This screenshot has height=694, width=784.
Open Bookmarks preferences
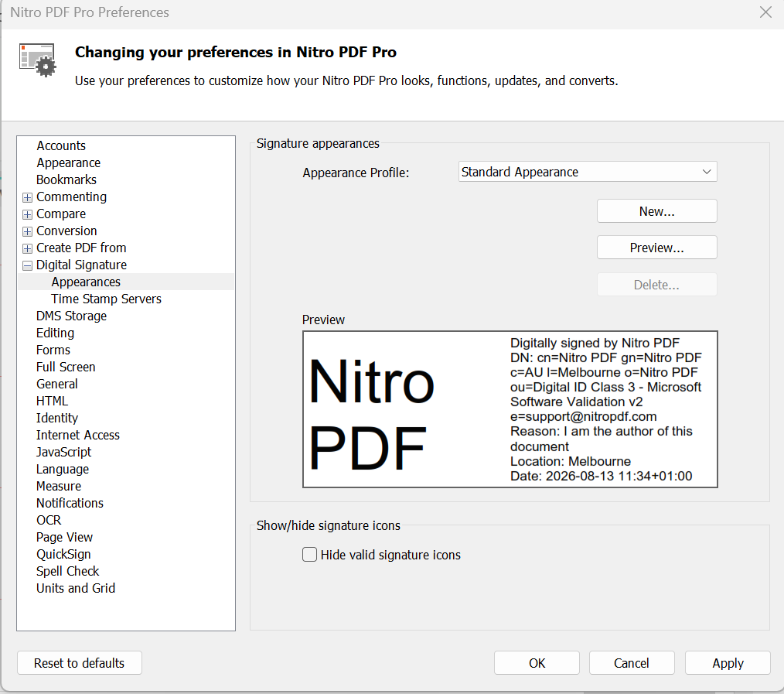point(66,179)
